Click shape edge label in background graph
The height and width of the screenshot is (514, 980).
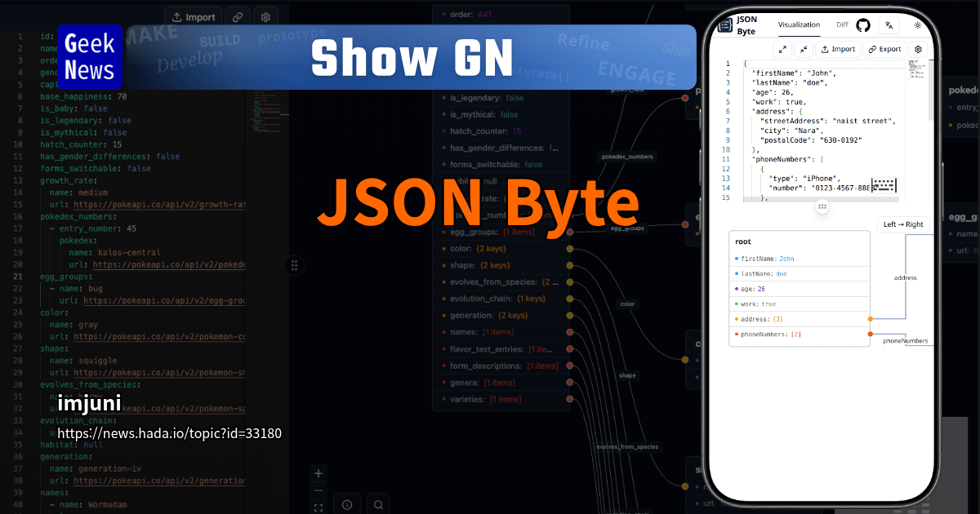click(x=627, y=376)
